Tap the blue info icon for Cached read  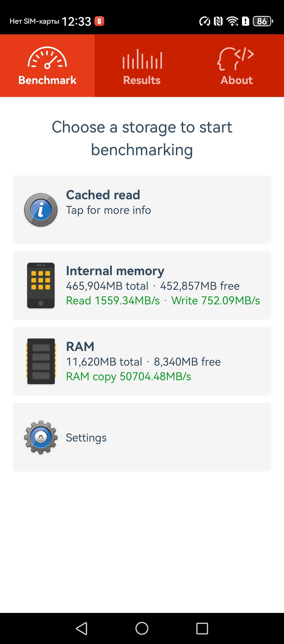point(41,210)
